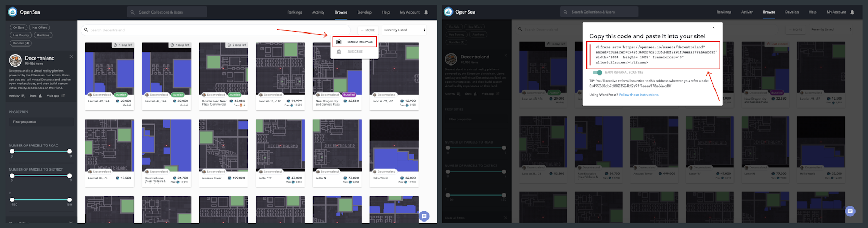868x228 pixels.
Task: Expand the MORE menu in the left screenshot
Action: coord(367,30)
